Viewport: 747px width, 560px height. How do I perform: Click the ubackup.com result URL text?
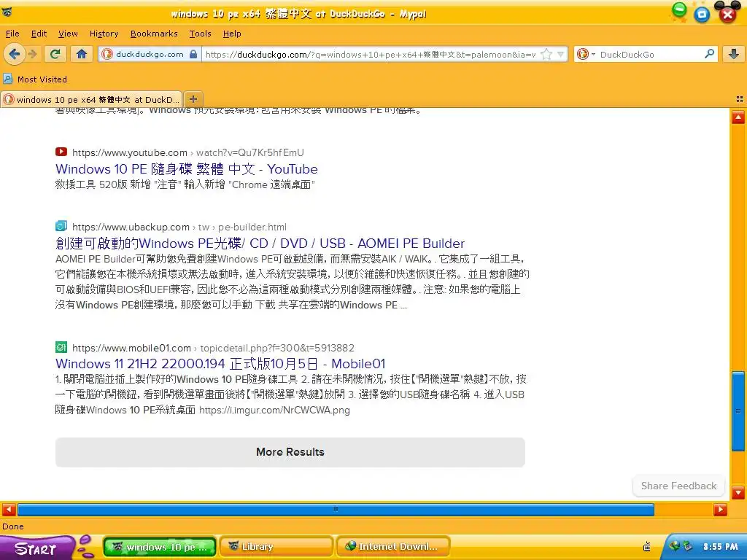179,227
